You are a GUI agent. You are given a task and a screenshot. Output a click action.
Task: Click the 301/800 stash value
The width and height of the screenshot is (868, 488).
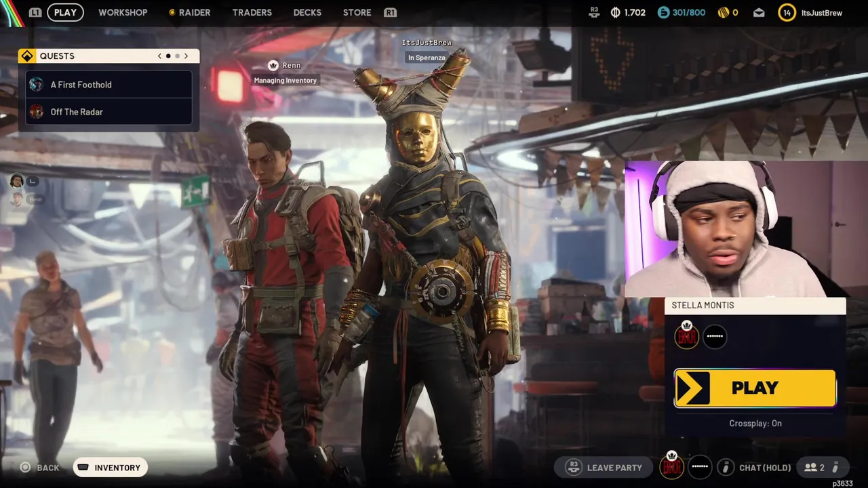pos(689,13)
